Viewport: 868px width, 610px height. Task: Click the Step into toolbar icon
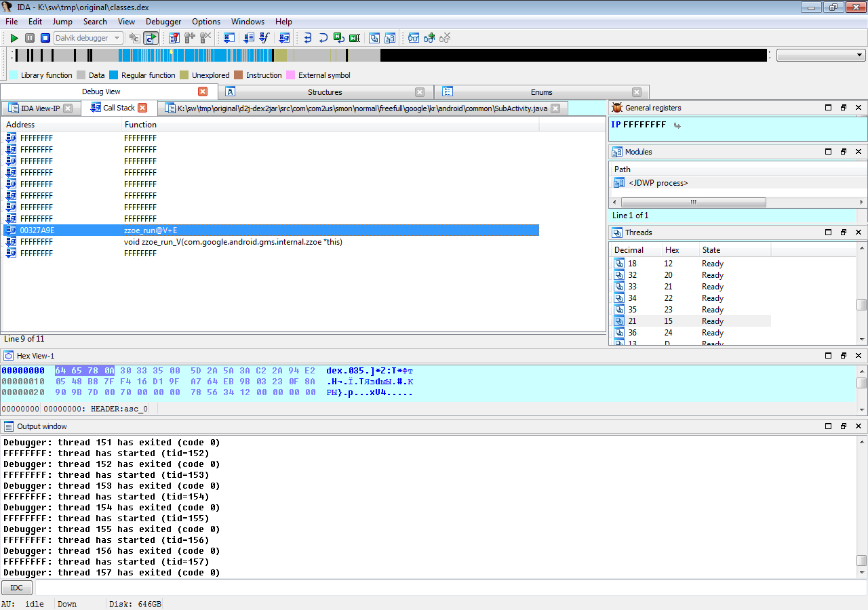tap(307, 38)
